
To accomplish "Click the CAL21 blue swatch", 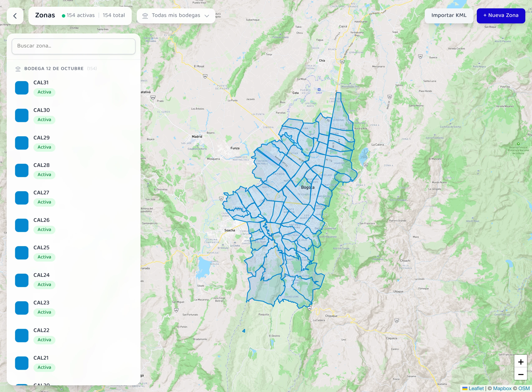I will (22, 363).
